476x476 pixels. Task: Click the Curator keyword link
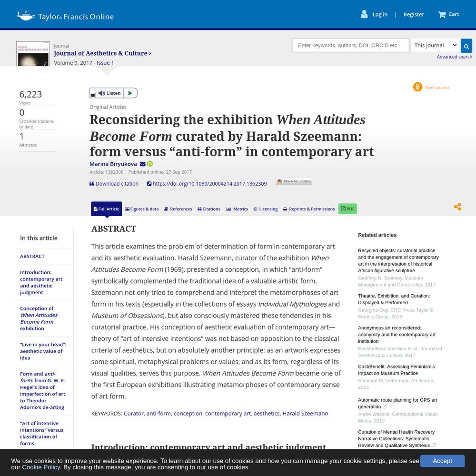134,414
